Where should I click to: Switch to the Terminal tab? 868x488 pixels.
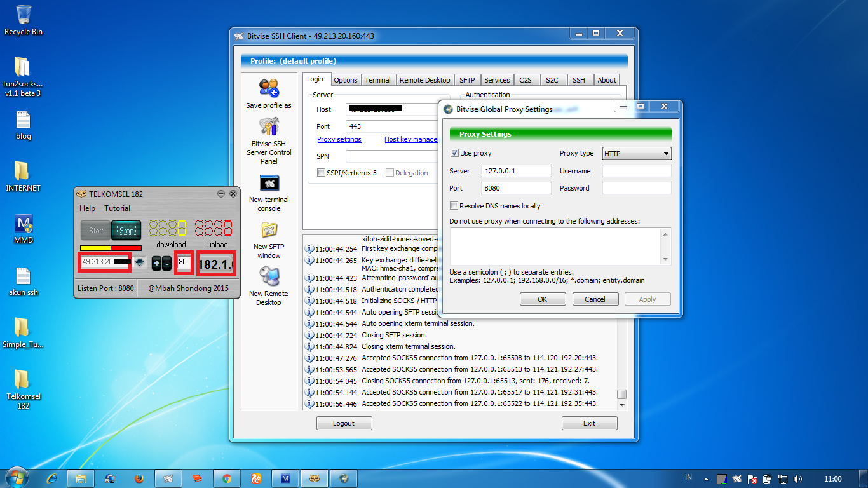pyautogui.click(x=377, y=80)
